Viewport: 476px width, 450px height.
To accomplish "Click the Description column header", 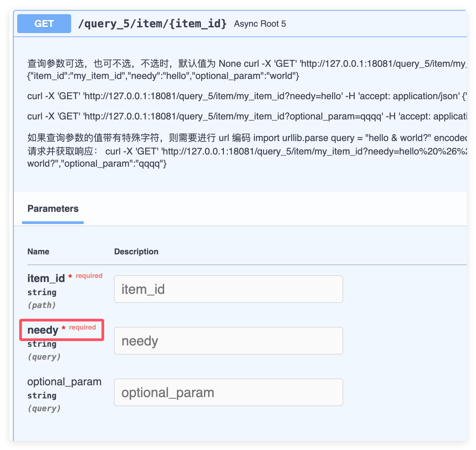I will 136,252.
